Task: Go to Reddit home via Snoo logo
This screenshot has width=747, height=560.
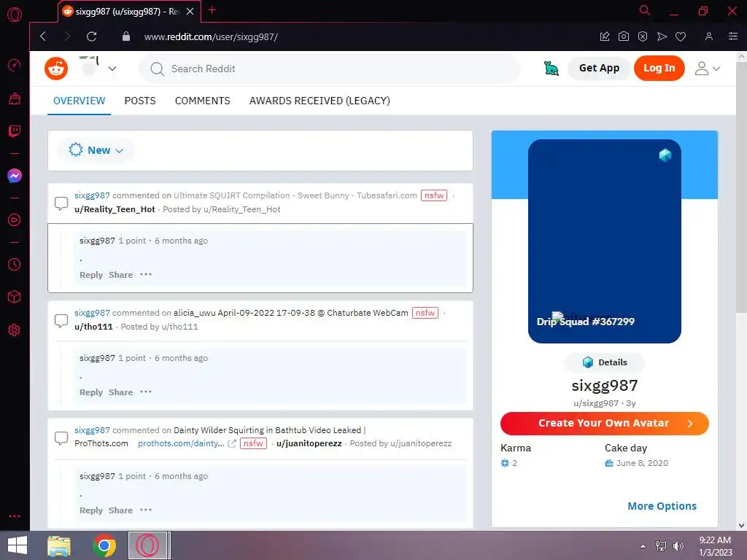Action: coord(56,69)
